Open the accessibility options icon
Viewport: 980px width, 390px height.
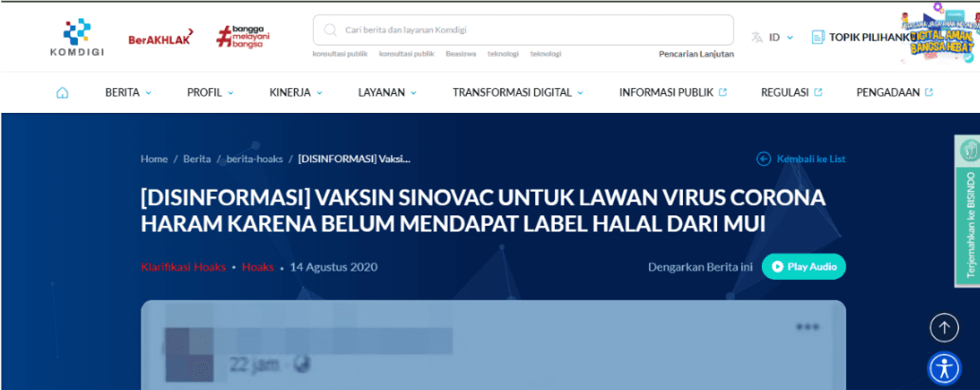pos(944,369)
